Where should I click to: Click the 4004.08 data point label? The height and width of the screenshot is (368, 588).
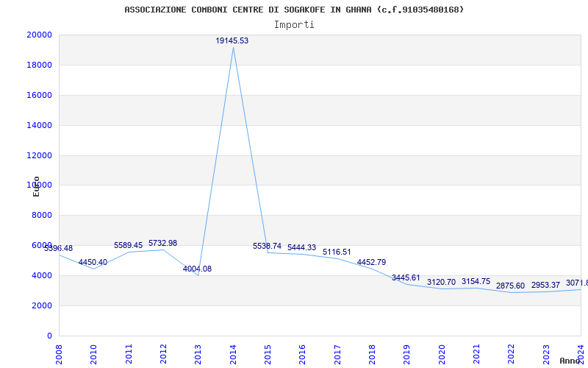click(197, 269)
